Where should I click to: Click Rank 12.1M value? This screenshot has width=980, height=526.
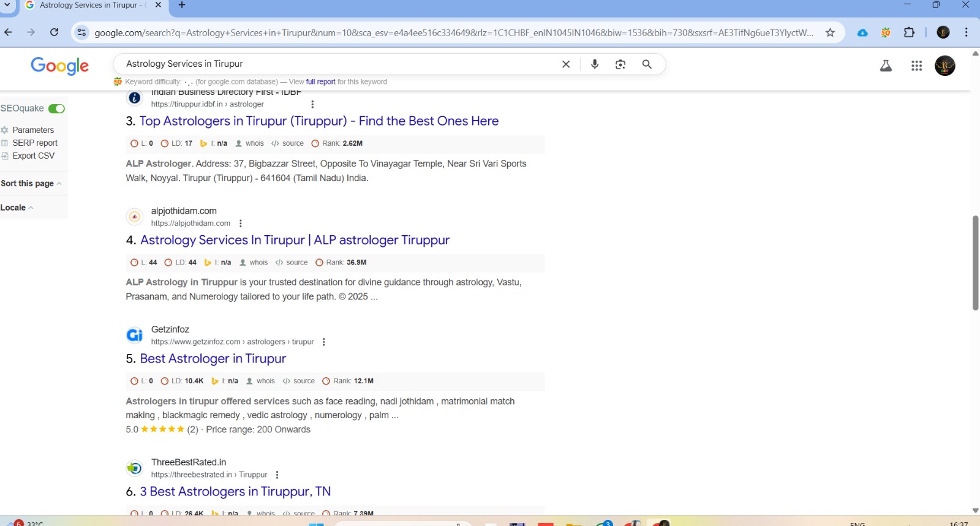(363, 381)
